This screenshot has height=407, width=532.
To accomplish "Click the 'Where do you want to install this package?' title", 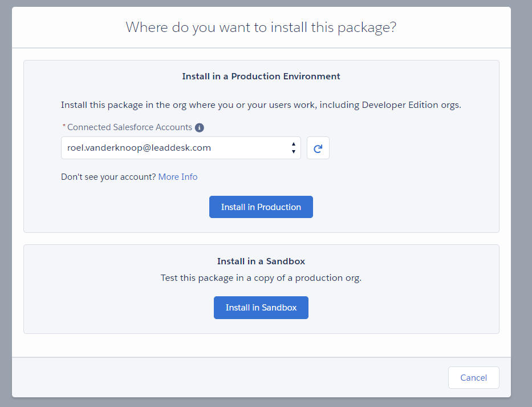I will 261,27.
